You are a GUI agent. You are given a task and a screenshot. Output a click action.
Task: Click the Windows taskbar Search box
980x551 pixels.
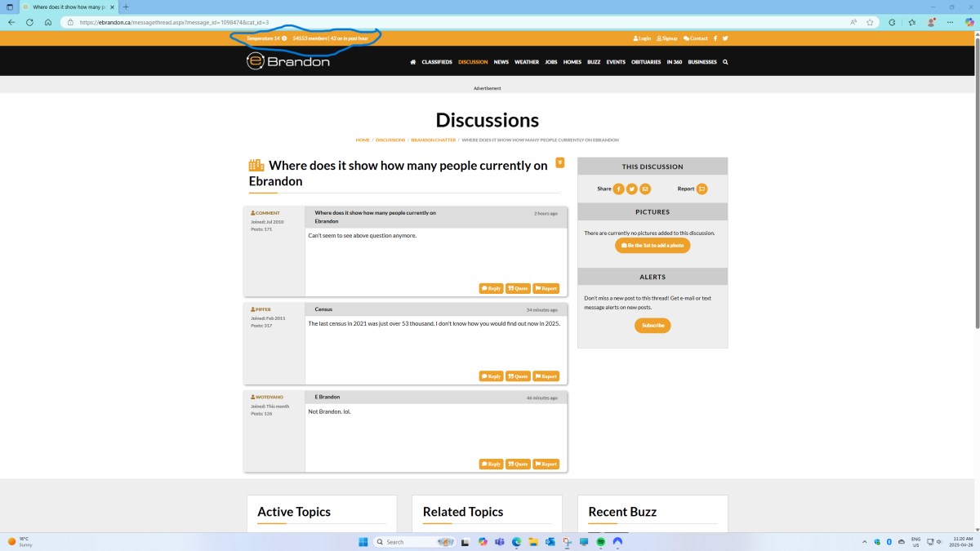414,542
